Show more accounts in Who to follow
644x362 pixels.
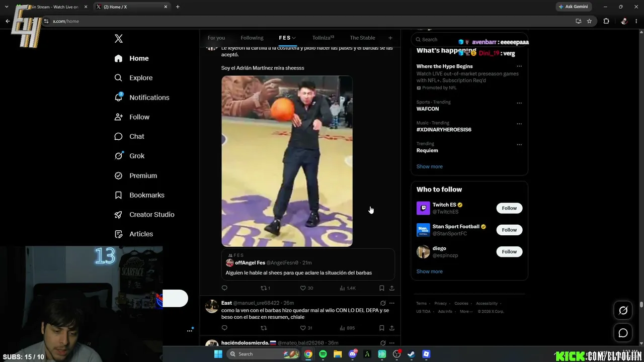(x=430, y=271)
